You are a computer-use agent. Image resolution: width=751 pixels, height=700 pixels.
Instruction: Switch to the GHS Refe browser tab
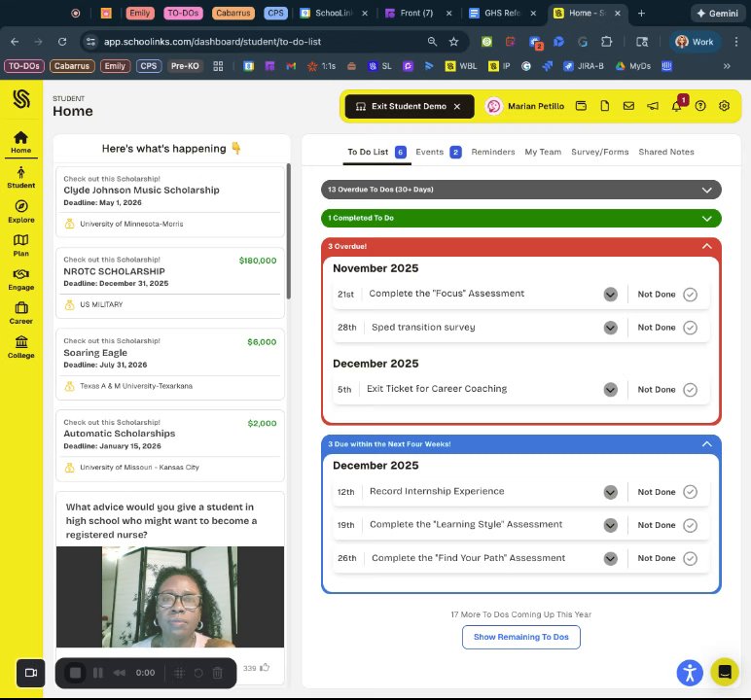pyautogui.click(x=502, y=14)
